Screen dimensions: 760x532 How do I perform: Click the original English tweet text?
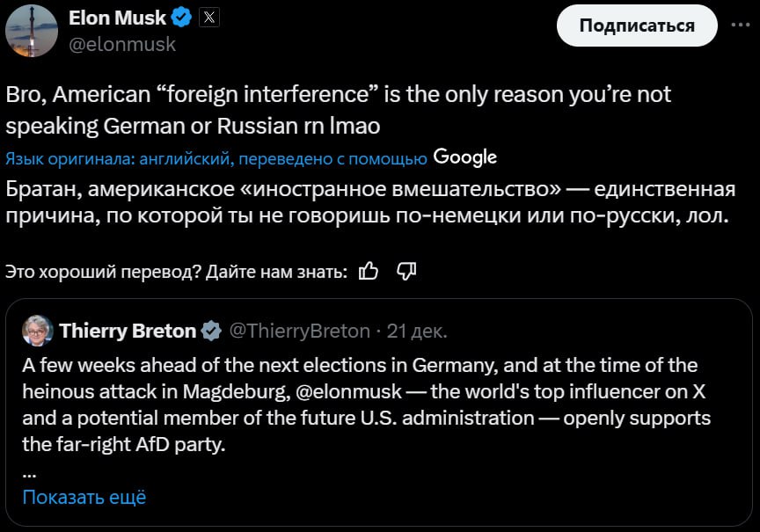(x=339, y=109)
